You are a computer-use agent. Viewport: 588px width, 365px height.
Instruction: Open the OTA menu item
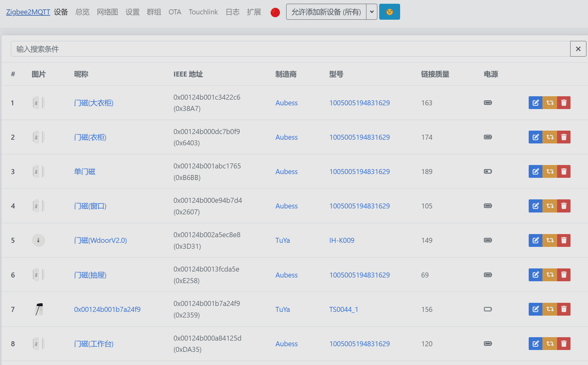tap(175, 12)
